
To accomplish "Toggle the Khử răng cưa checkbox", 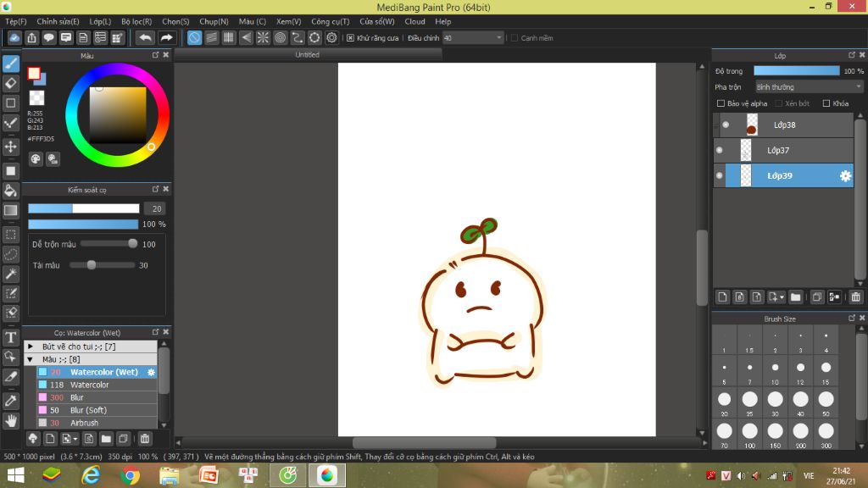I will click(350, 38).
